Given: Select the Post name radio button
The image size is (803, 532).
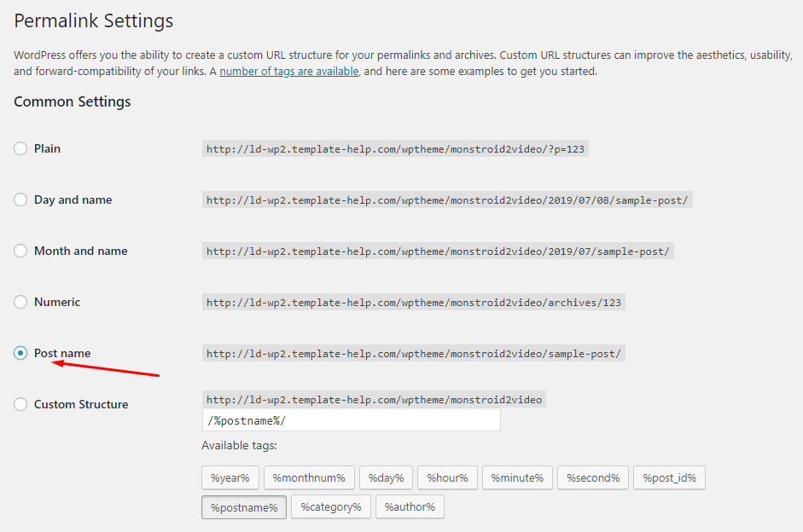Looking at the screenshot, I should click(x=20, y=353).
